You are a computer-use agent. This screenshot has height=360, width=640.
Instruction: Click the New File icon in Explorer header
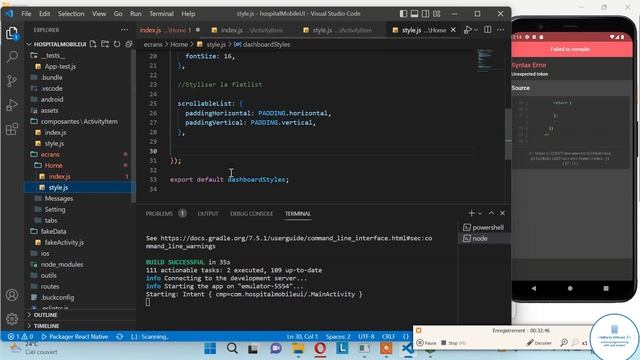pos(93,44)
